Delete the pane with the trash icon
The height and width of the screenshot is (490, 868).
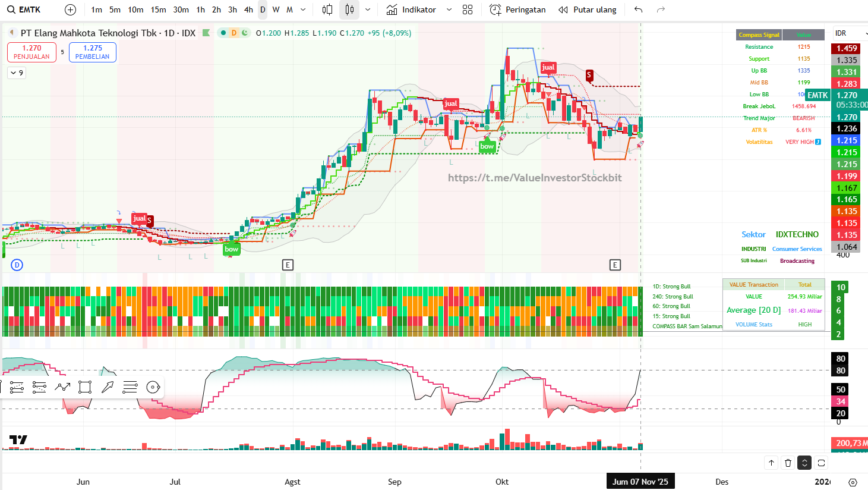(788, 463)
